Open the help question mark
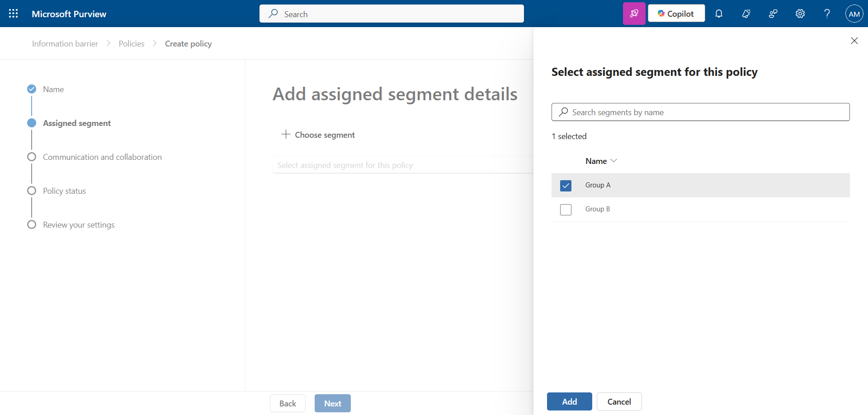Image resolution: width=868 pixels, height=415 pixels. pyautogui.click(x=827, y=14)
